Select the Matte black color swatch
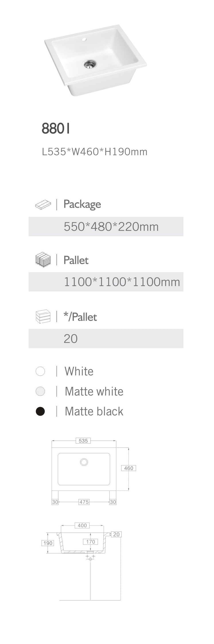Viewport: 214px width, 644px height. [40, 411]
